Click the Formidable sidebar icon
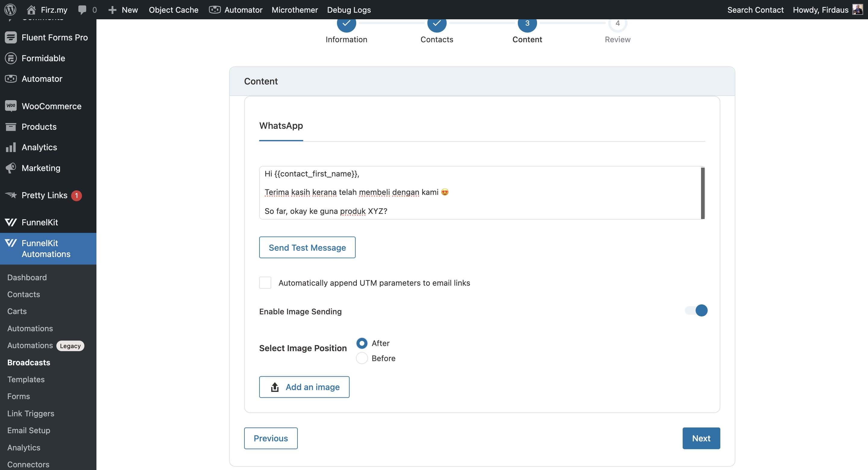Screen dimensions: 868x470 [11, 58]
